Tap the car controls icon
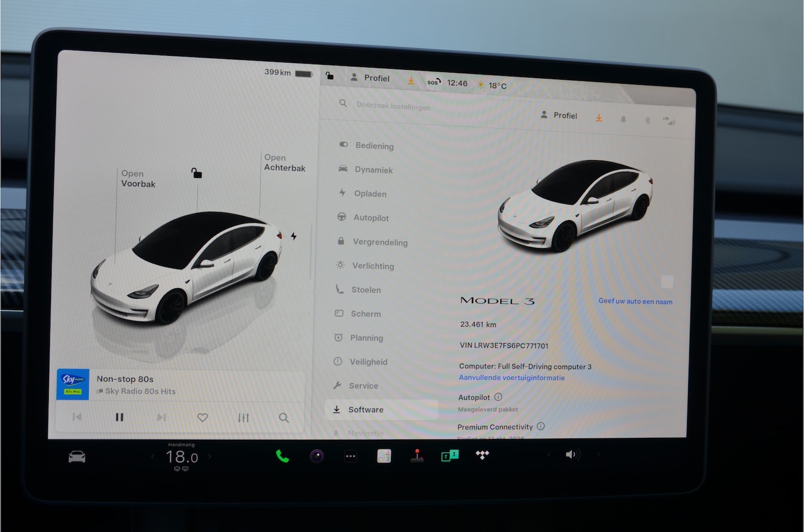 coord(77,457)
